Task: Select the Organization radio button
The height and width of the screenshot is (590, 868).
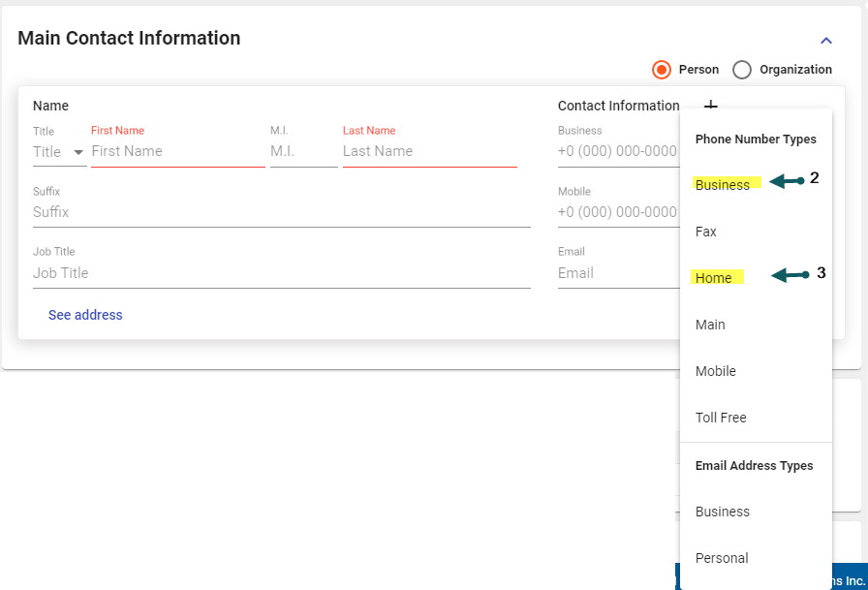Action: tap(742, 70)
